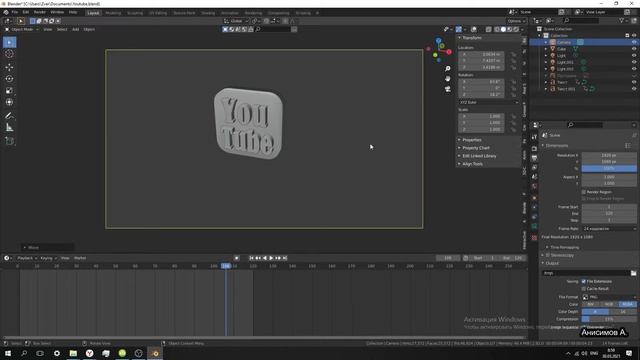Open the Window menu
The image size is (640, 360).
point(57,12)
